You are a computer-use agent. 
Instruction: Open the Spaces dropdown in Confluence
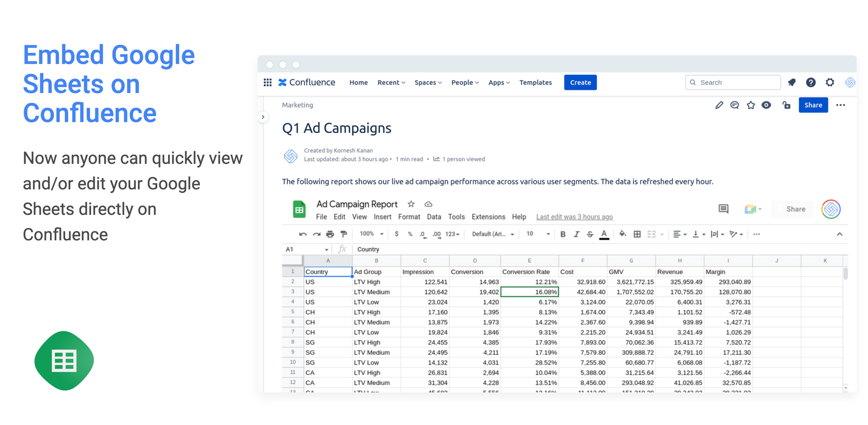pyautogui.click(x=428, y=83)
